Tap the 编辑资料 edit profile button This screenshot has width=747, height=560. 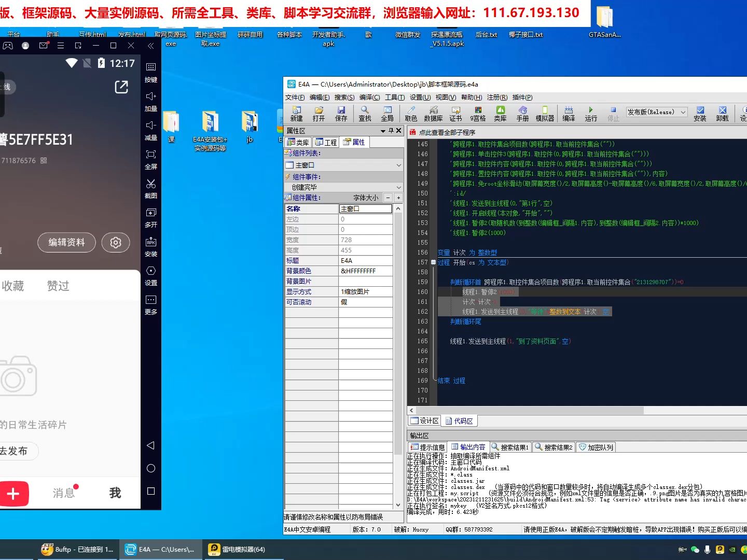point(66,242)
